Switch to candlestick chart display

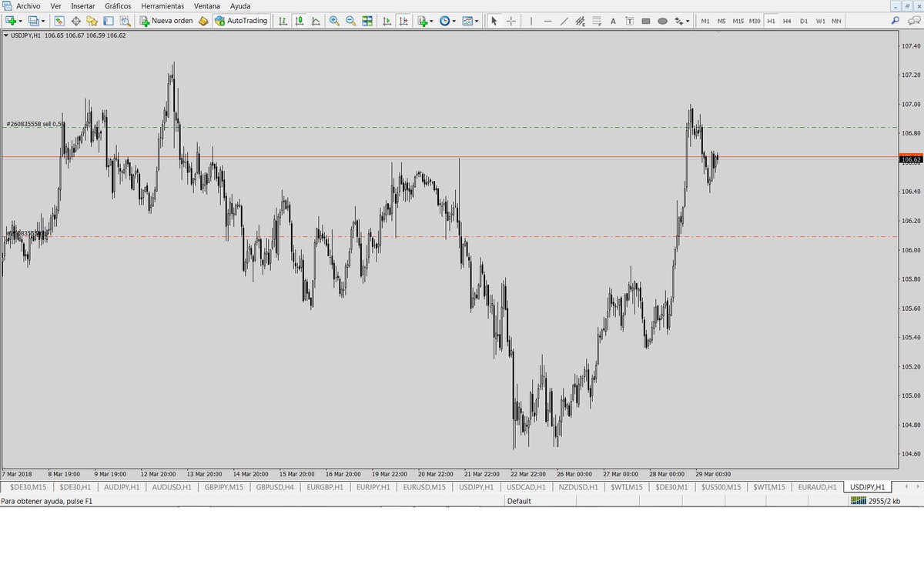tap(300, 21)
